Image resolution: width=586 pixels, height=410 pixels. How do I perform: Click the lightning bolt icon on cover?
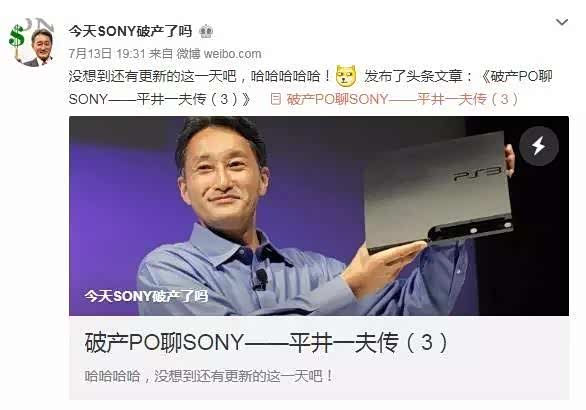539,146
